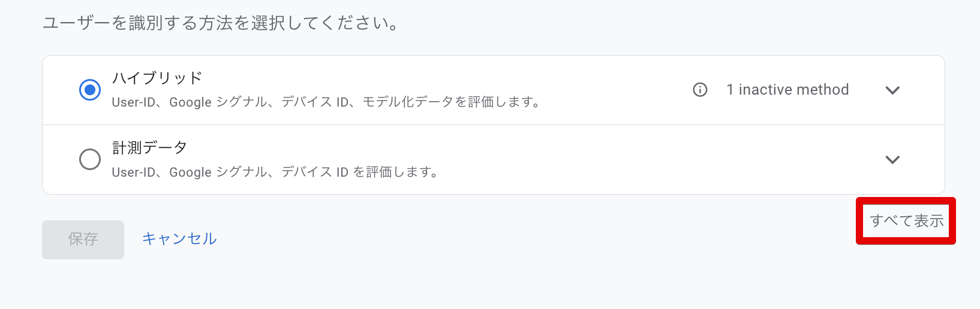Click the 計測データ option title

149,147
